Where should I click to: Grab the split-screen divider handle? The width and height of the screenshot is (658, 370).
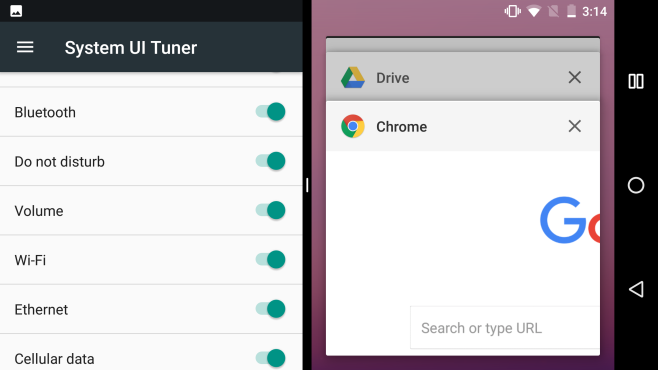307,185
